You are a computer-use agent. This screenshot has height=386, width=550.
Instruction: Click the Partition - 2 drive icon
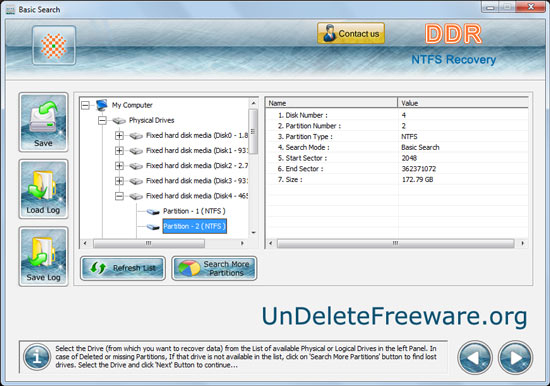pos(153,227)
